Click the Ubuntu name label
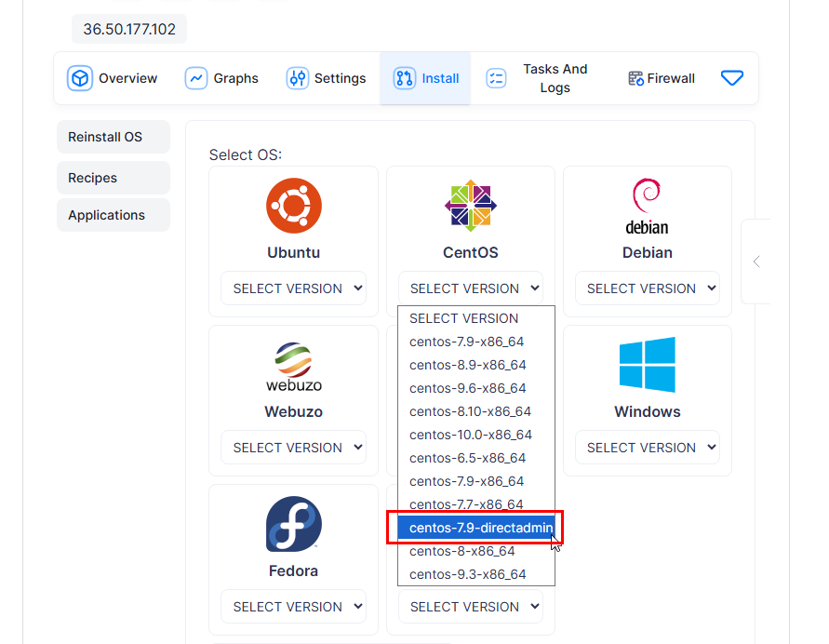 (294, 253)
